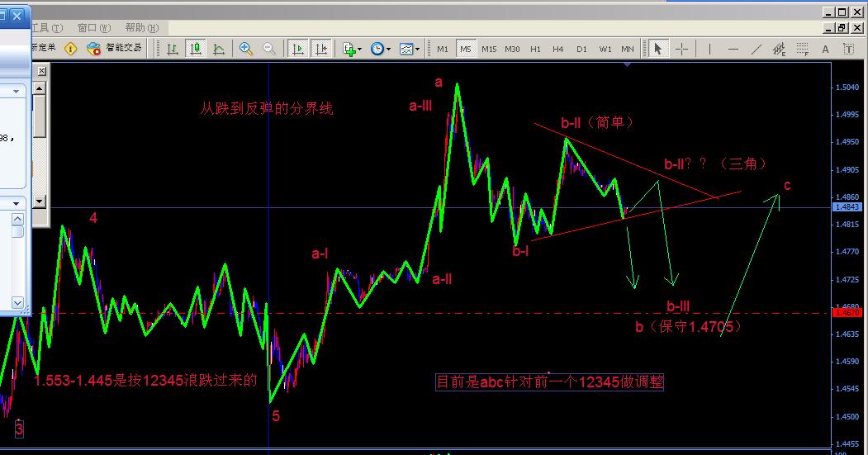The width and height of the screenshot is (868, 455).
Task: Click the side panel scrollbar thumb
Action: (x=40, y=116)
